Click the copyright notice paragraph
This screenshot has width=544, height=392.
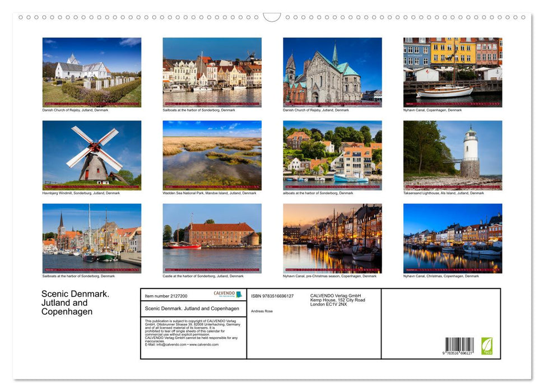[x=193, y=329]
